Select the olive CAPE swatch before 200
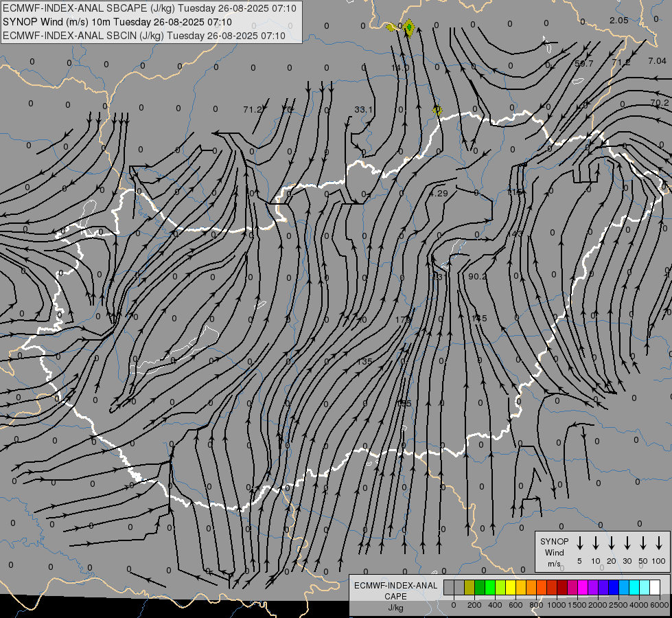The width and height of the screenshot is (672, 618). point(470,587)
